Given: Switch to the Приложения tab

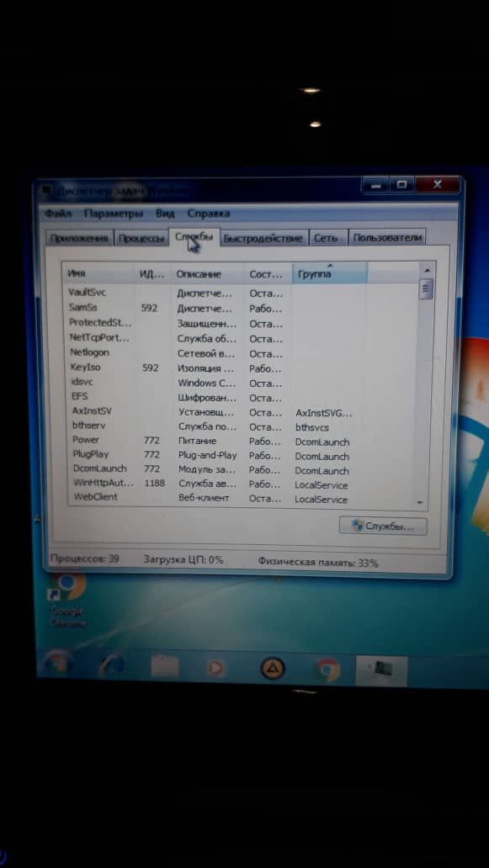Looking at the screenshot, I should point(80,239).
